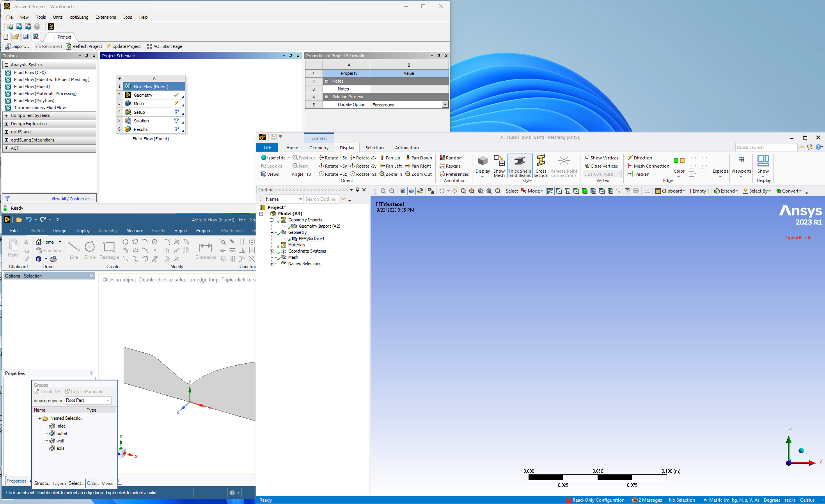825x504 pixels.
Task: Toggle Close Vertices option
Action: (x=601, y=166)
